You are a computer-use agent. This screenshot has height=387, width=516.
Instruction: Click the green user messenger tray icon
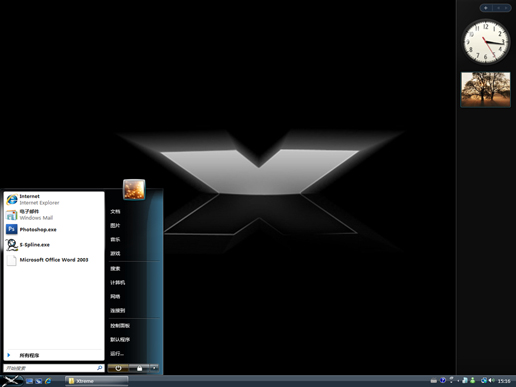(472, 380)
